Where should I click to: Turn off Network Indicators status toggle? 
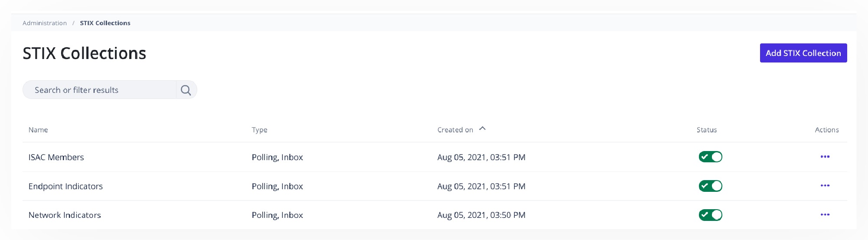click(x=710, y=215)
